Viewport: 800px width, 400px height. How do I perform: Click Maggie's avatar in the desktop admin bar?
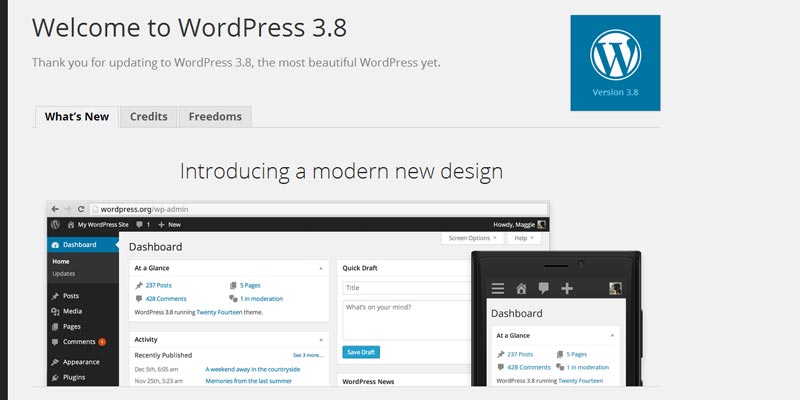(x=541, y=225)
